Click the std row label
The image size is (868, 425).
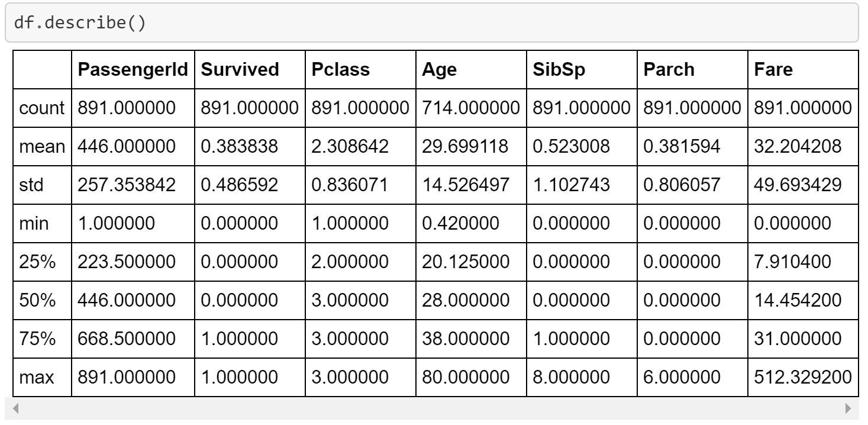[x=32, y=185]
